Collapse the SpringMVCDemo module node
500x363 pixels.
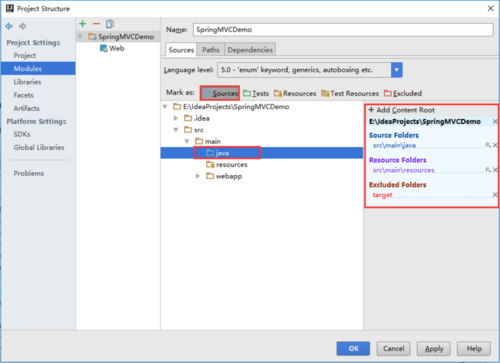[x=80, y=36]
